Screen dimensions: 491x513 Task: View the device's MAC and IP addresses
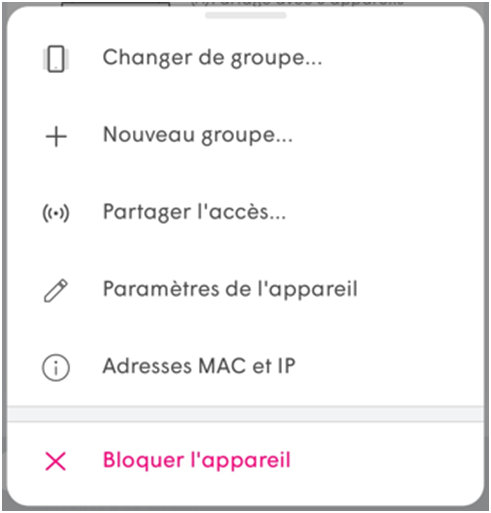click(x=245, y=367)
